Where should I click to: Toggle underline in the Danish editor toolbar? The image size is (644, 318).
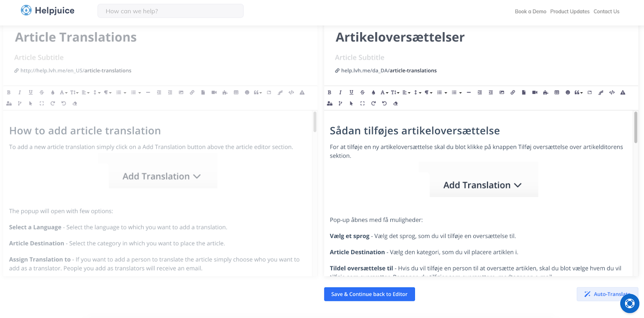[351, 93]
